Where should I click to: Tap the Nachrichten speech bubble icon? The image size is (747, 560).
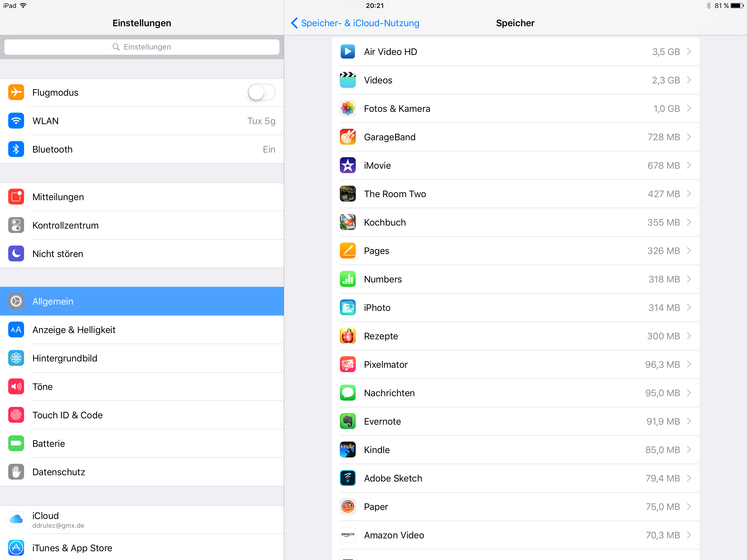tap(348, 393)
